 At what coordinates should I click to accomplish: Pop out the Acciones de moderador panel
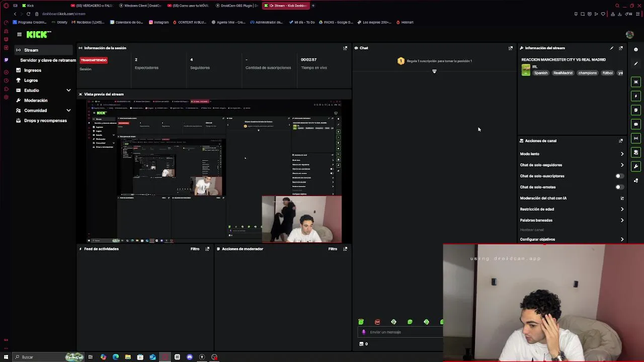tap(345, 249)
